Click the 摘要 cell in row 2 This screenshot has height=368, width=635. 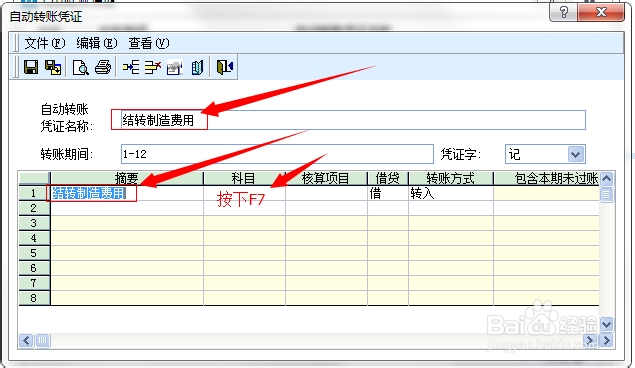tap(127, 208)
